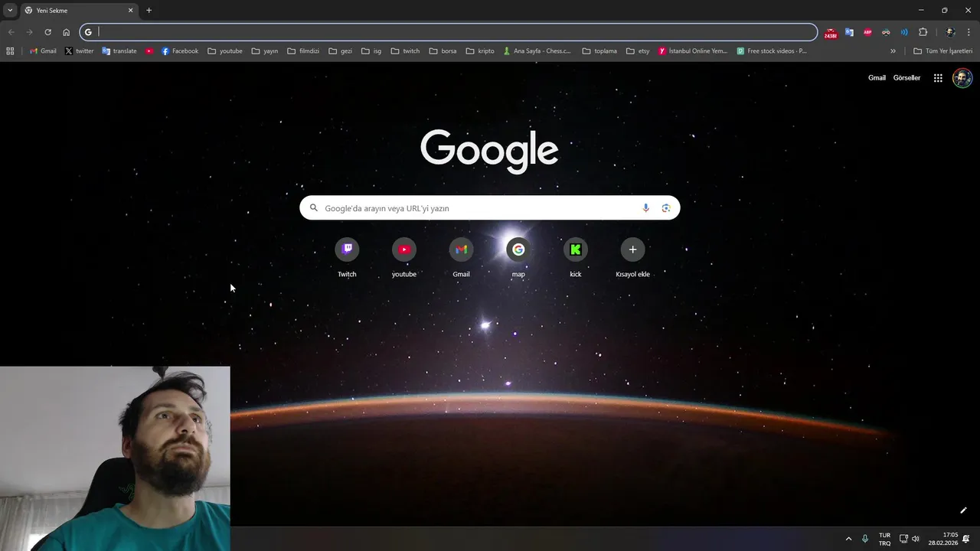Focus the Chrome address bar
Screen dimensions: 980x551
[449, 32]
